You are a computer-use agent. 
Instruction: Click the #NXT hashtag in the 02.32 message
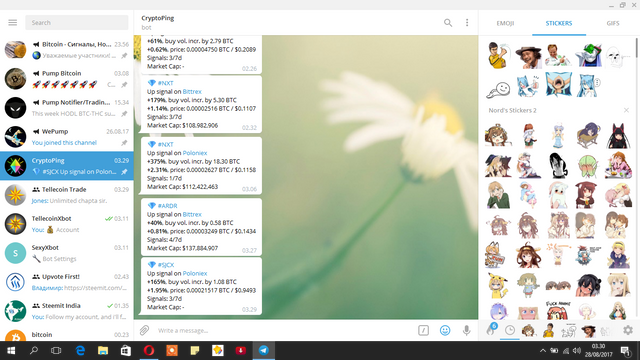pos(165,83)
